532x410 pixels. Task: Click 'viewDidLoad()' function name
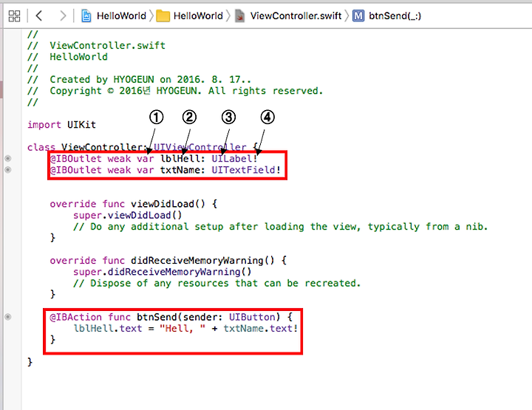pyautogui.click(x=168, y=204)
